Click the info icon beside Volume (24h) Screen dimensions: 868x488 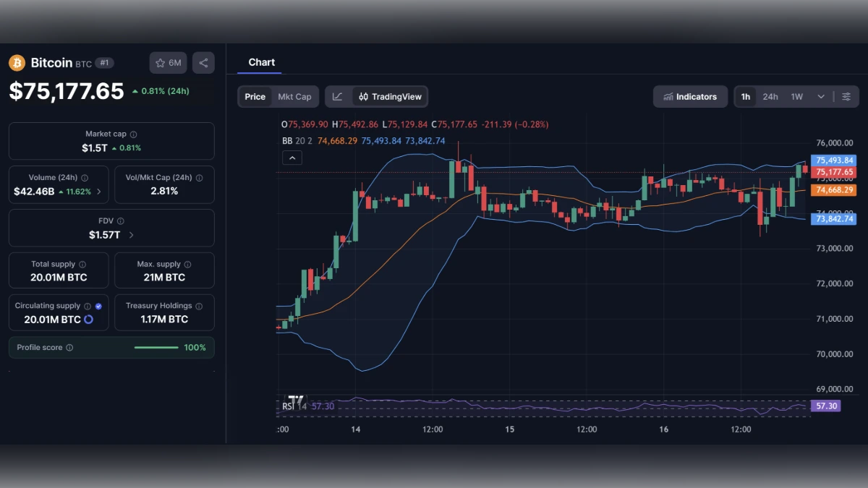85,177
